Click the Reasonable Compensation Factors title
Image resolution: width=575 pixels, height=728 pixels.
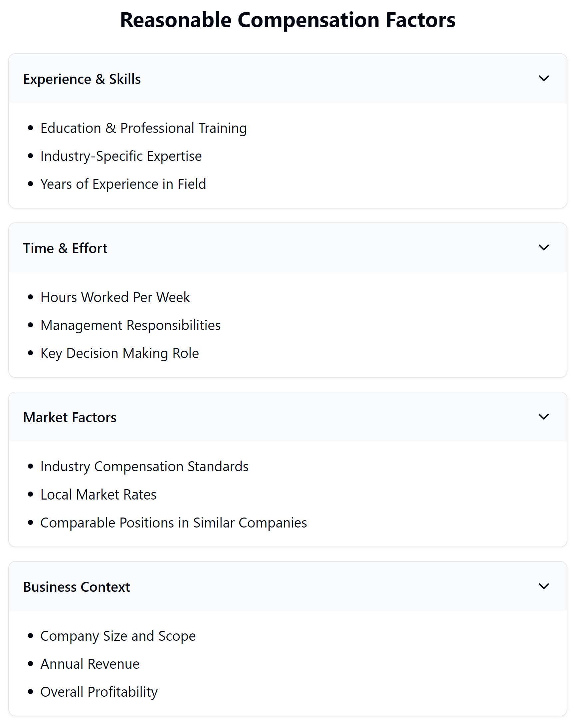287,20
